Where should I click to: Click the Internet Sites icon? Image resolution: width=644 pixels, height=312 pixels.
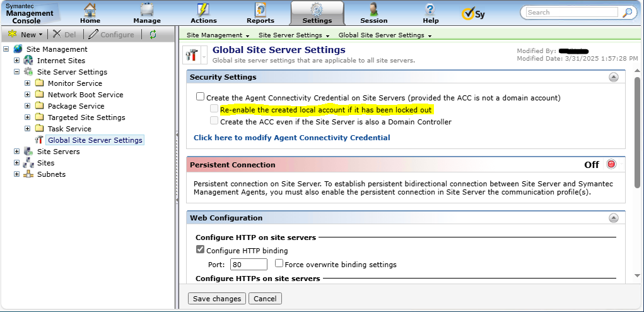28,61
